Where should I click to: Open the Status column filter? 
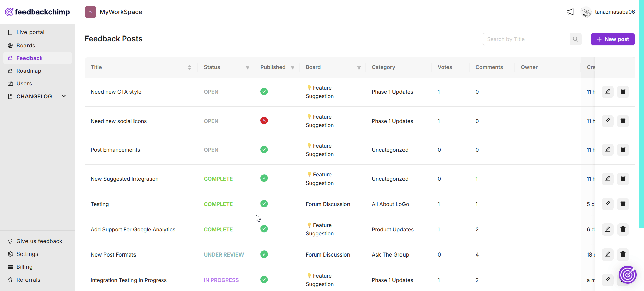(247, 67)
